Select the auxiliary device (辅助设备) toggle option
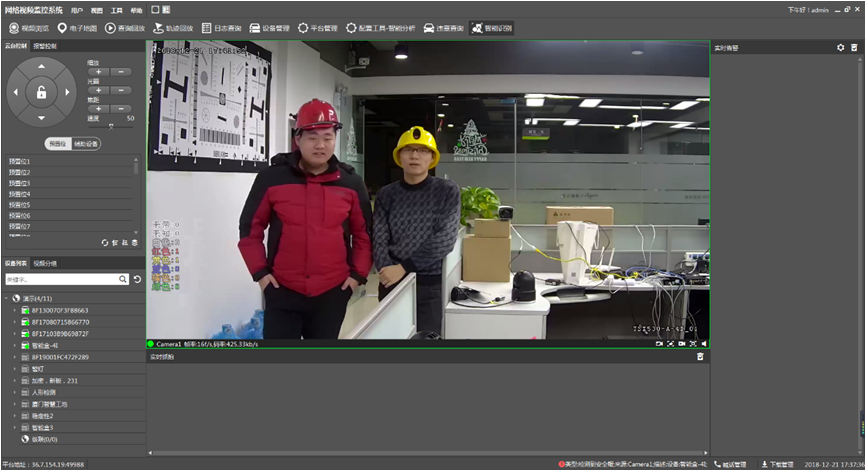Viewport: 866px width, 471px height. click(x=86, y=144)
